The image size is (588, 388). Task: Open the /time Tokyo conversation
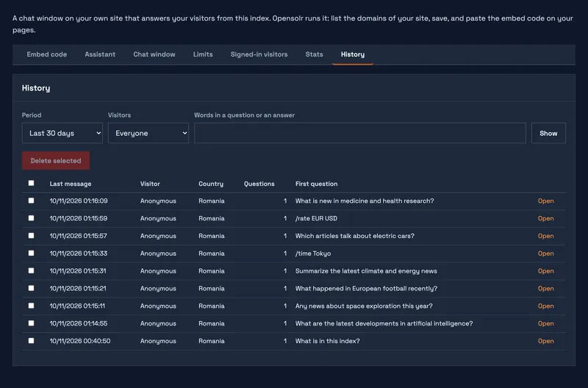click(545, 254)
